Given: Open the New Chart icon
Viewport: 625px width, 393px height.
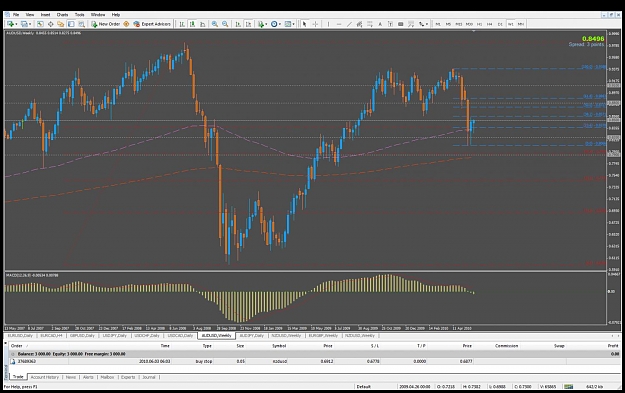Looking at the screenshot, I should pos(10,24).
